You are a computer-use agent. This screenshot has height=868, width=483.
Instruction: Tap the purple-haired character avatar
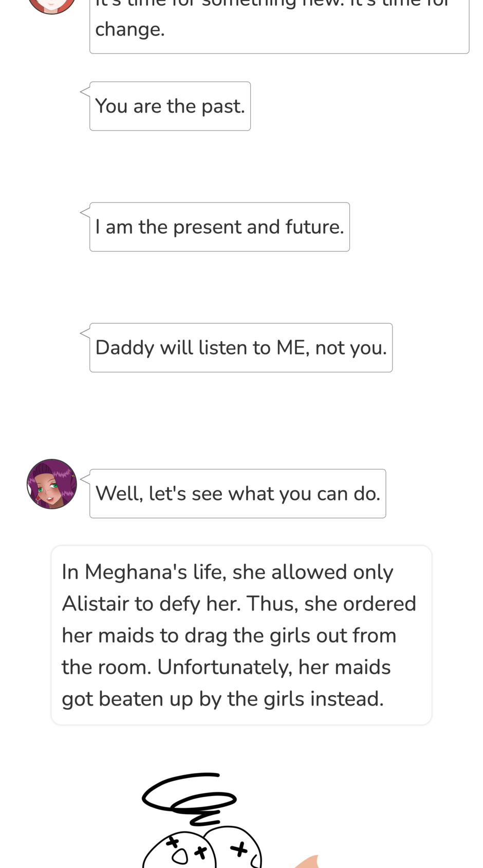pos(52,484)
